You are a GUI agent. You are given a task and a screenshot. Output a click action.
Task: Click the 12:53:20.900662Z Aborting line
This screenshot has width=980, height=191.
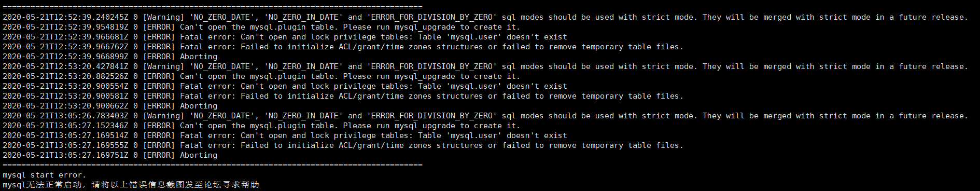(x=110, y=106)
